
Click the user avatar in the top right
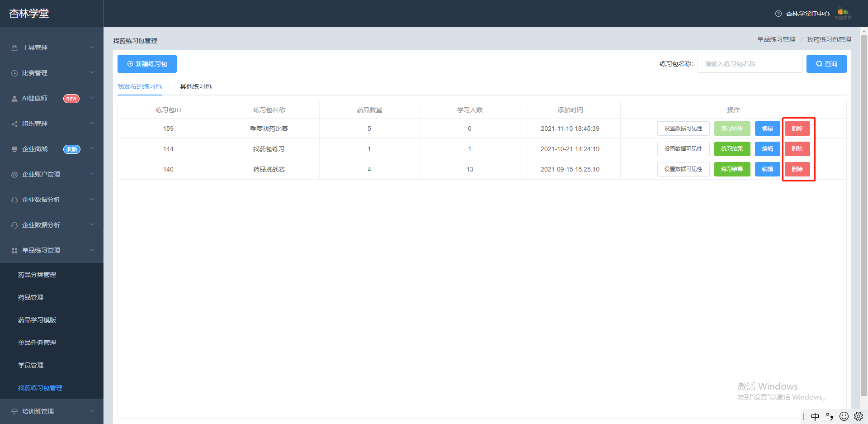pos(843,14)
